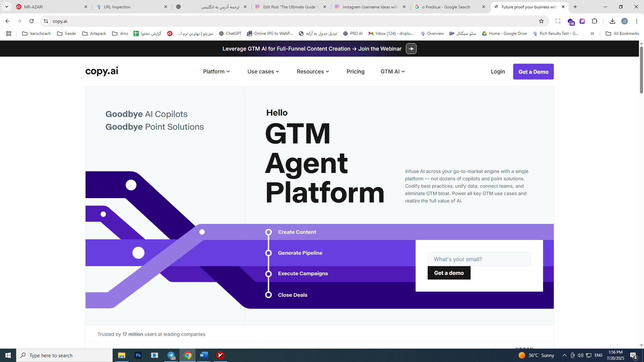
Task: Show more bookmarks chevron
Action: [592, 34]
